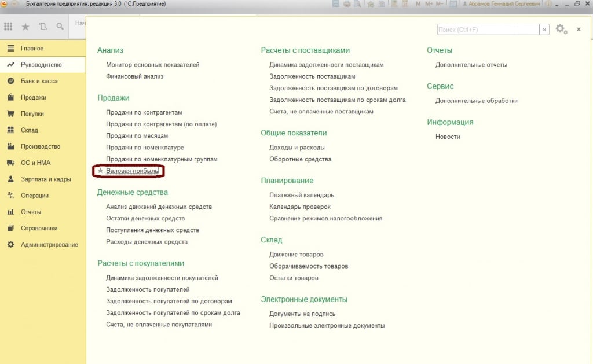Click the magnifier search icon in toolbar

(x=60, y=27)
